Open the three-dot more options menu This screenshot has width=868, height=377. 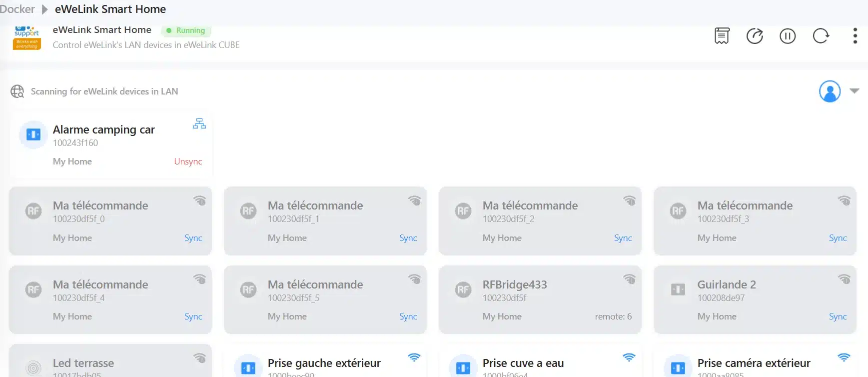855,36
